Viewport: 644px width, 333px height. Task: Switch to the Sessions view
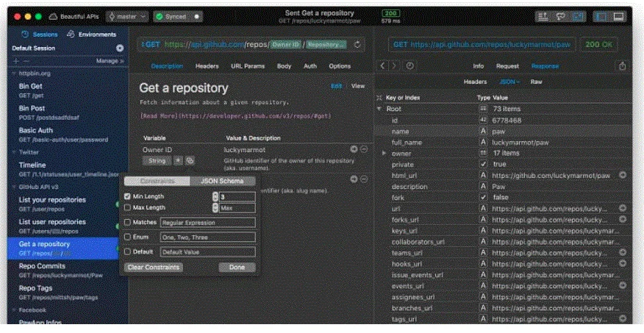pyautogui.click(x=40, y=35)
